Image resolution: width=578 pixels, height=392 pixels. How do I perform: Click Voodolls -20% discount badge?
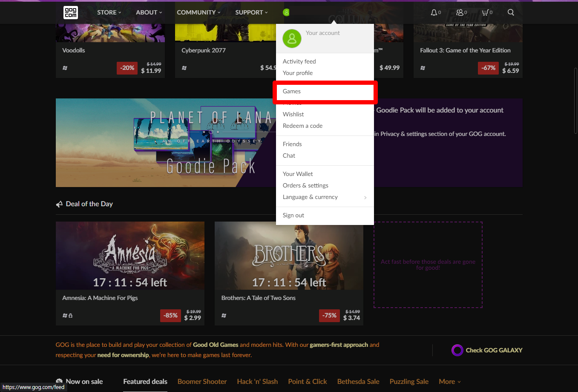point(127,68)
